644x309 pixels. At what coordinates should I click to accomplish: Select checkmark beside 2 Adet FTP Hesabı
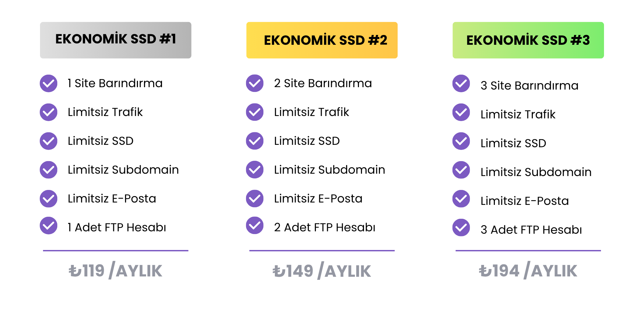255,226
